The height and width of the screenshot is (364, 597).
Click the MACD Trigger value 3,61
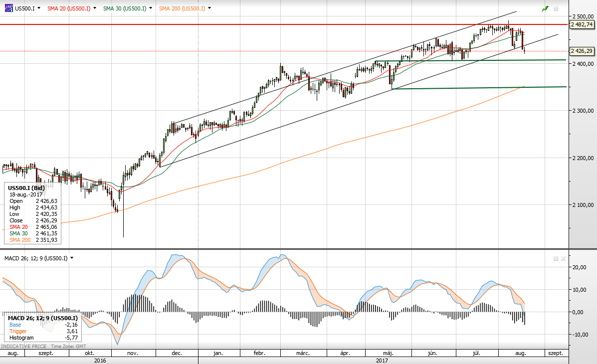(72, 331)
